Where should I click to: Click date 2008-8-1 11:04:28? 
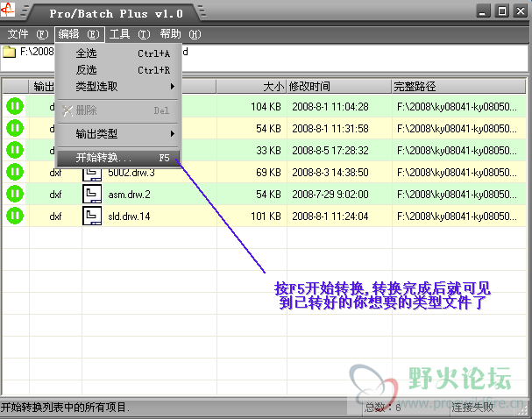point(330,107)
